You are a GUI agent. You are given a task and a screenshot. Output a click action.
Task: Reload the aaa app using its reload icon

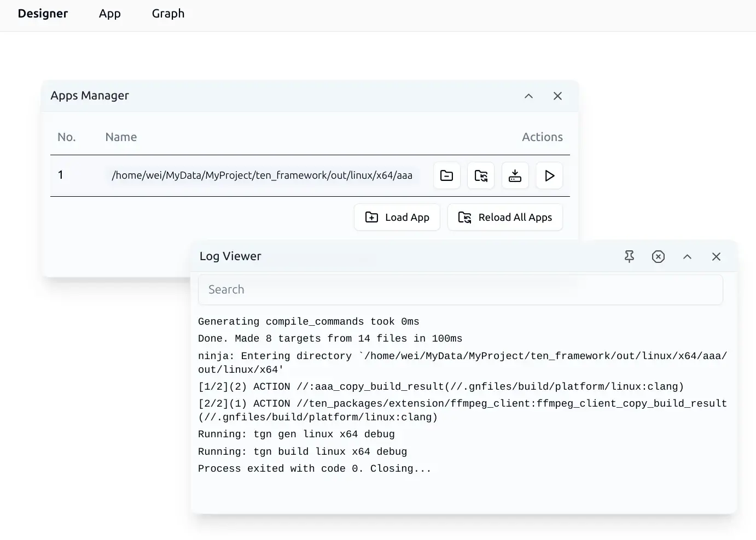pyautogui.click(x=481, y=175)
